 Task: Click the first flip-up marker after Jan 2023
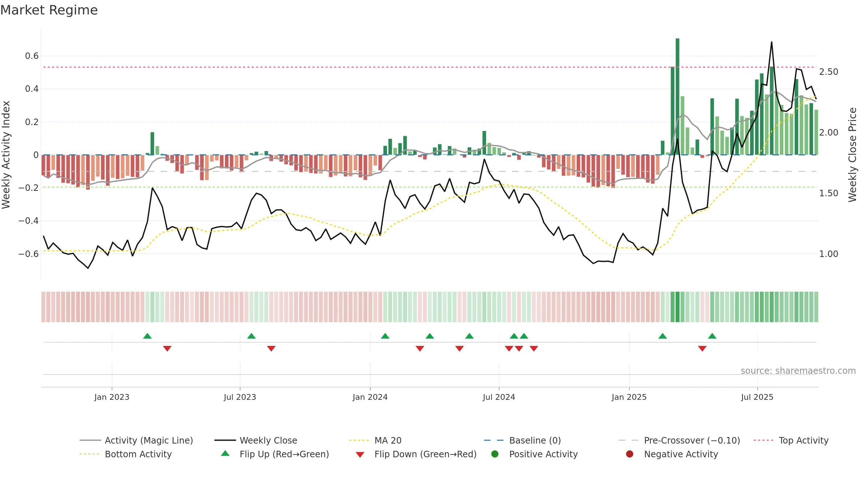147,336
